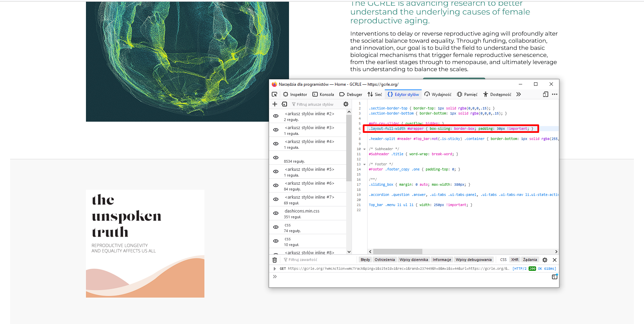The width and height of the screenshot is (644, 324).
Task: Click the code editor scroll-right arrow
Action: [x=556, y=251]
